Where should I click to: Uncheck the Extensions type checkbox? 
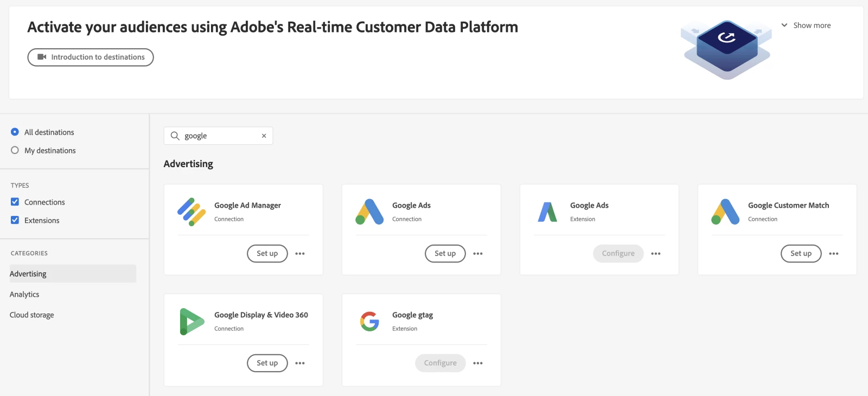click(x=15, y=220)
